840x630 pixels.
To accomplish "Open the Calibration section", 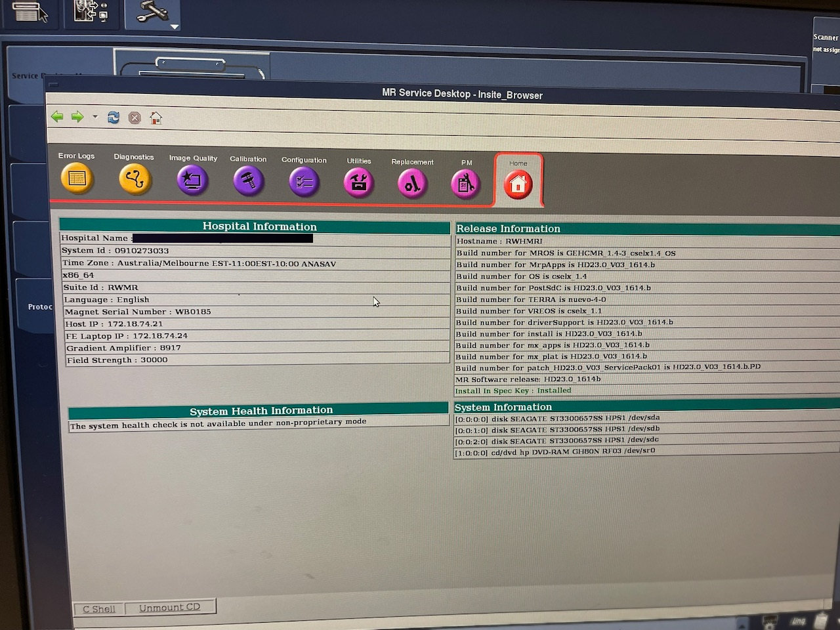I will 248,180.
